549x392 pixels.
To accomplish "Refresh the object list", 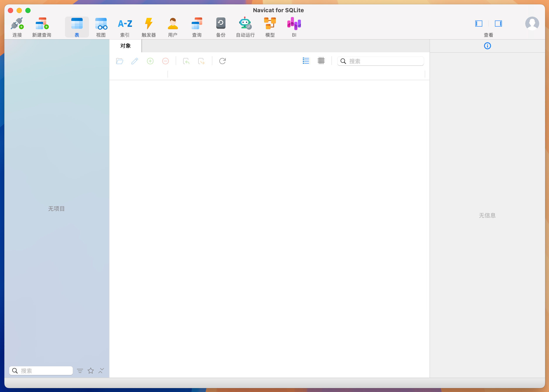I will point(222,61).
